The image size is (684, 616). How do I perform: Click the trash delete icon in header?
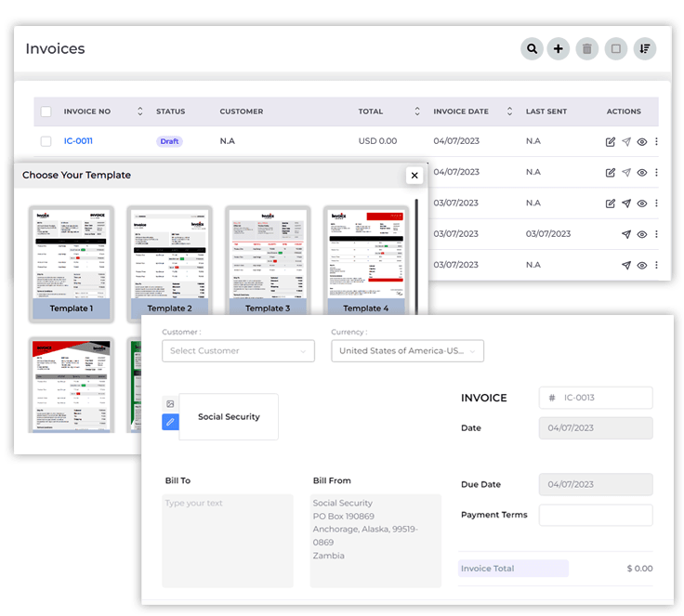click(x=586, y=49)
